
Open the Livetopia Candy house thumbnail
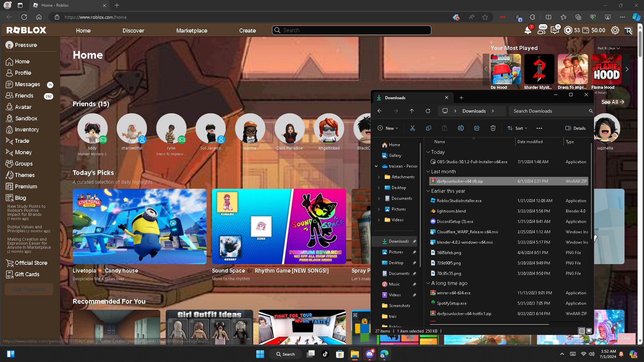[140, 226]
